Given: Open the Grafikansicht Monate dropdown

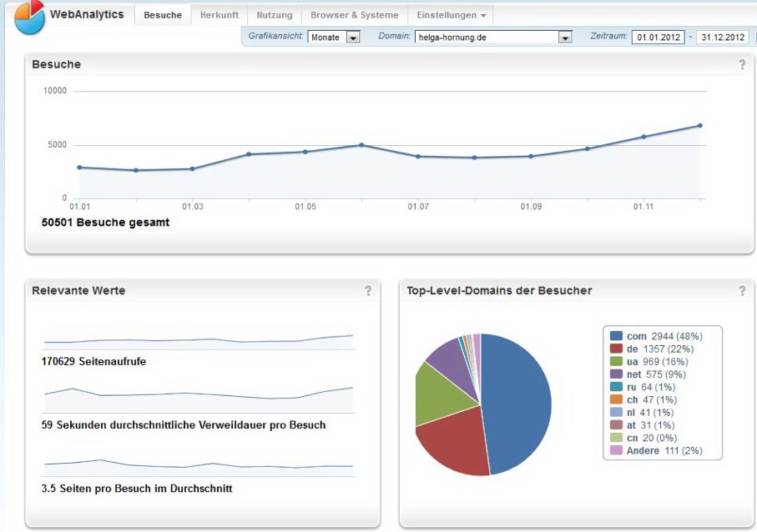Looking at the screenshot, I should pos(334,37).
